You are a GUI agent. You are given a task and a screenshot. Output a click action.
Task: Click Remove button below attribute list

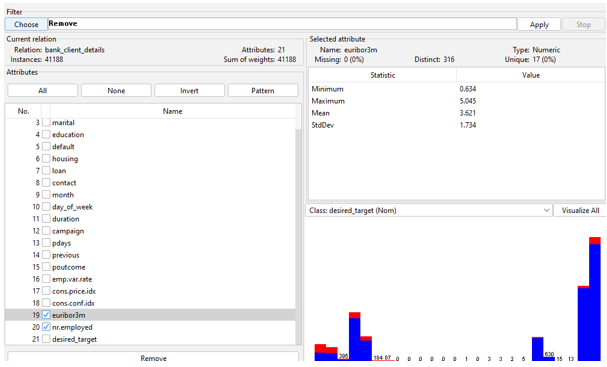(153, 358)
